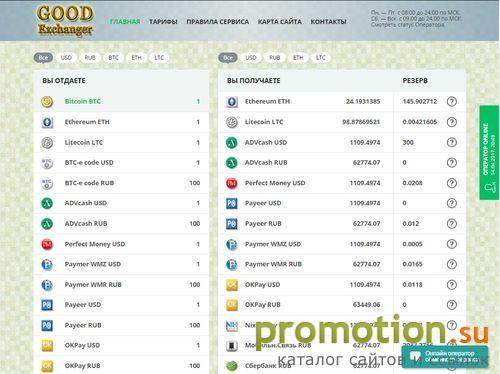Open help icon in Payeer RUB reserve row
500x374 pixels.
452,224
